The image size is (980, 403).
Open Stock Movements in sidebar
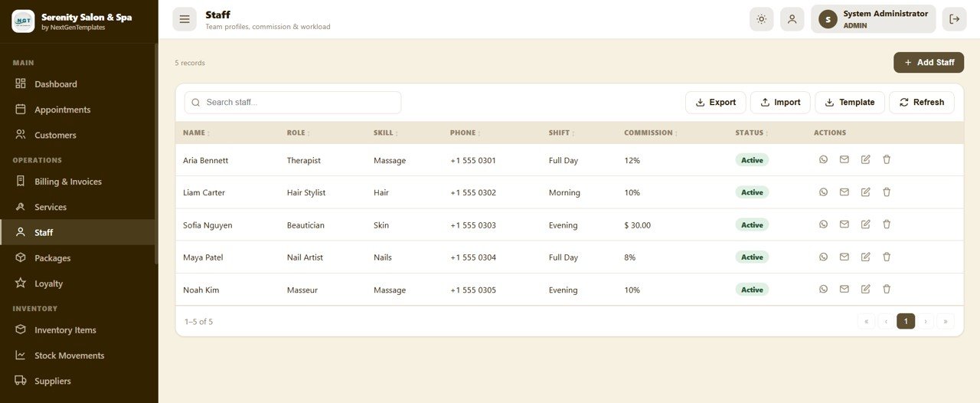tap(78, 355)
